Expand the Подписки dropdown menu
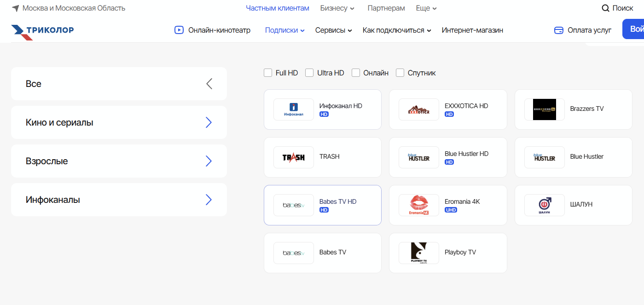Screen dimensions: 644x305 pos(284,30)
